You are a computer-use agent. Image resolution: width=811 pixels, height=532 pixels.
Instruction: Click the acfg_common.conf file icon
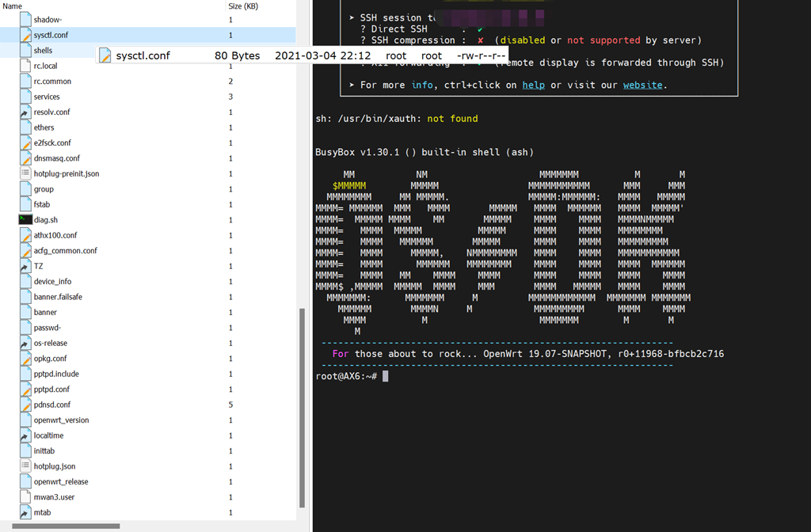(25, 251)
